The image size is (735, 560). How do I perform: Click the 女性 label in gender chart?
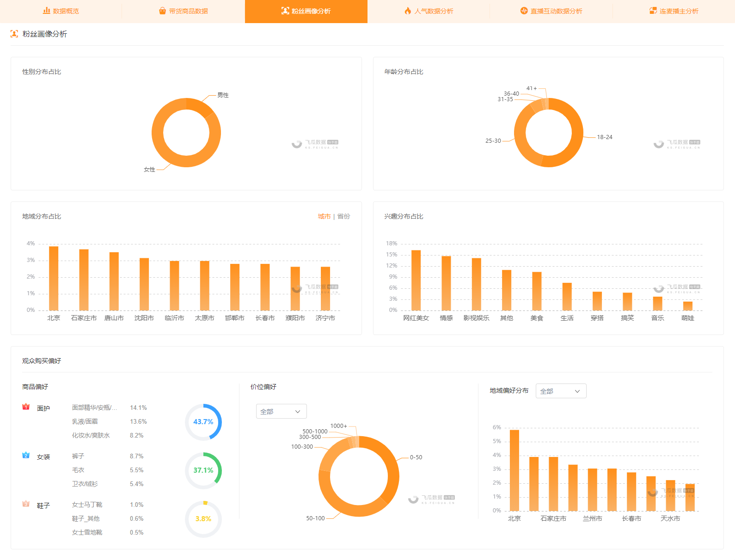point(149,170)
